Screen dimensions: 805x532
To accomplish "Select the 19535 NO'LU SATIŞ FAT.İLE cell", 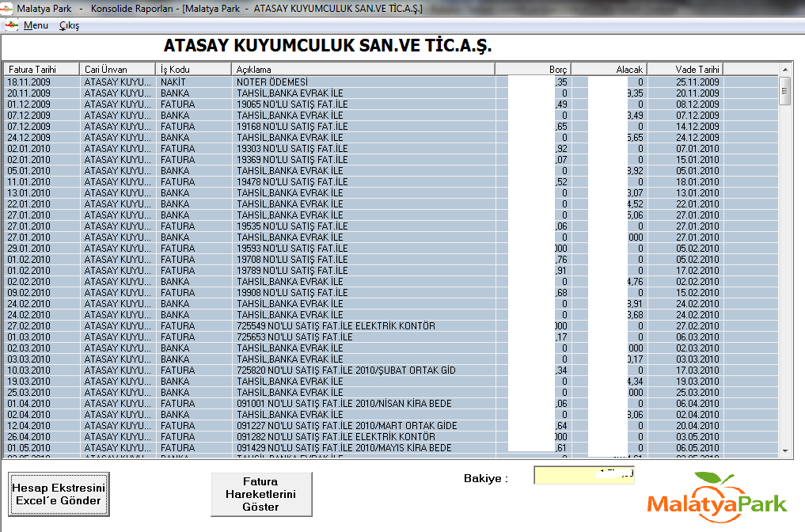I will point(363,226).
